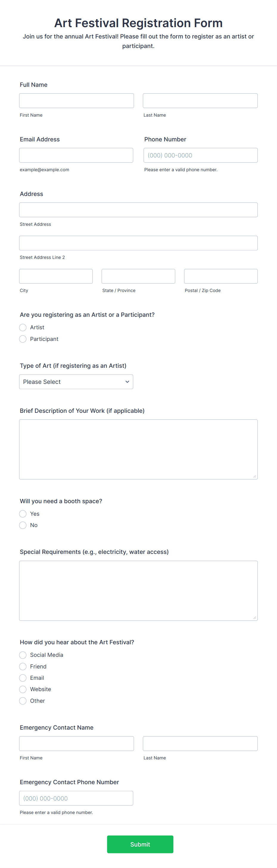Open the Type of Art dropdown
This screenshot has width=277, height=868.
click(76, 382)
